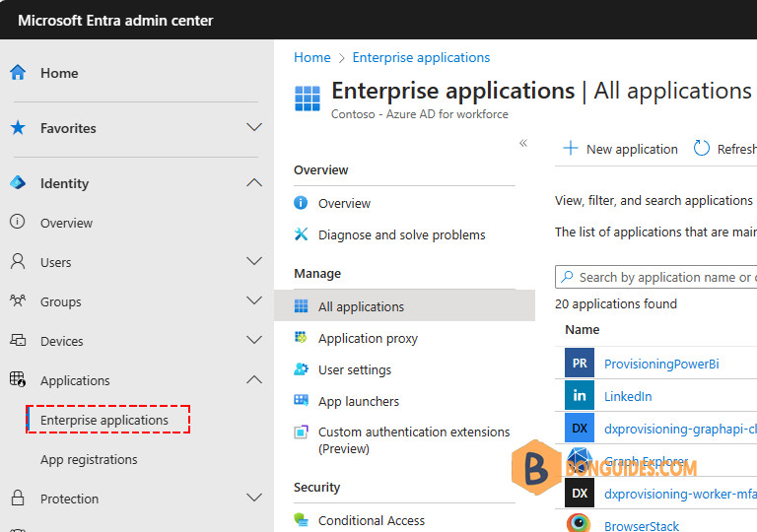Viewport: 757px width, 532px height.
Task: Click the Diagnose and solve problems wrench icon
Action: pos(301,234)
